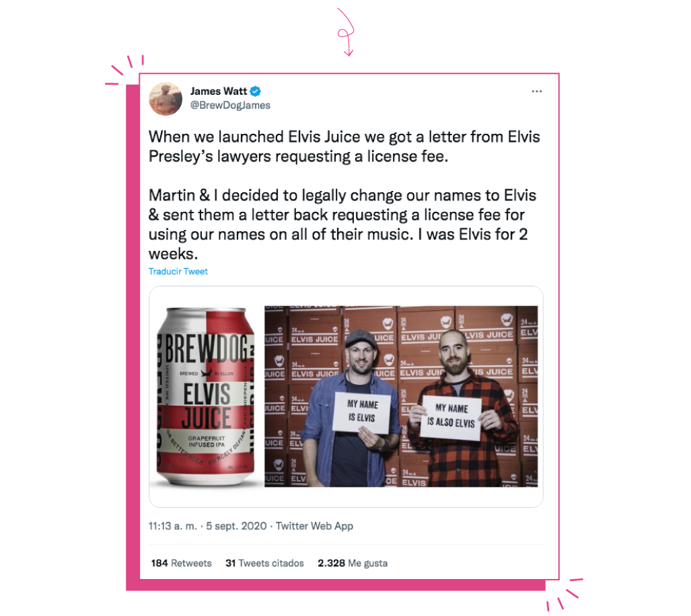Open the three-dot more options menu
The width and height of the screenshot is (691, 616).
tap(536, 91)
